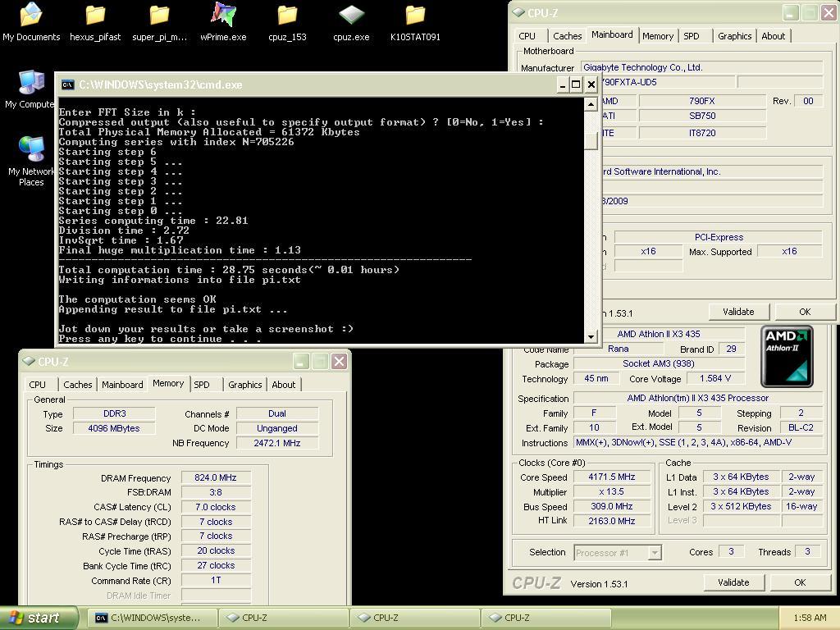Click the AMD Athlon II logo image
This screenshot has height=630, width=840.
point(787,356)
